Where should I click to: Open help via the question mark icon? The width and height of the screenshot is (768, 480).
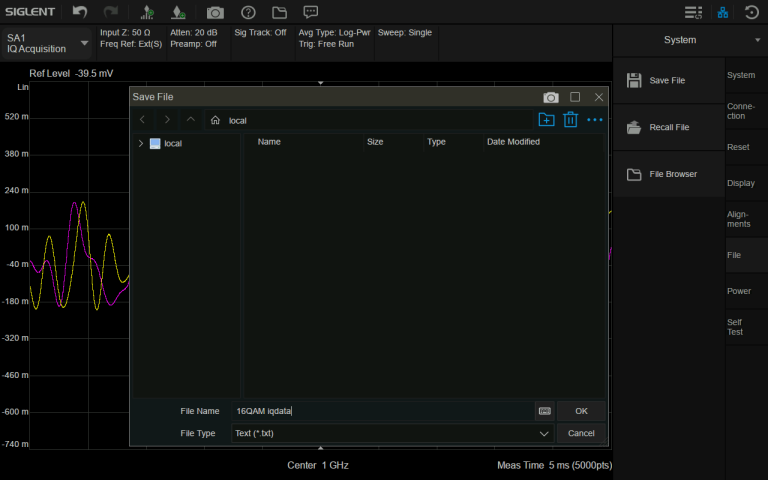[248, 12]
